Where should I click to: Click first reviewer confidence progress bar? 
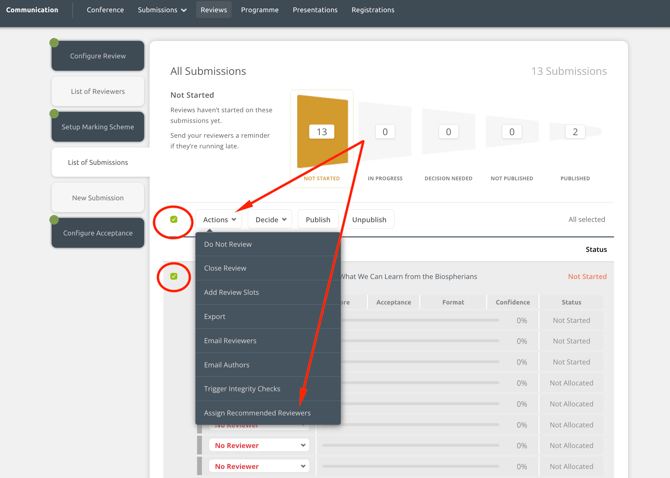(x=459, y=321)
